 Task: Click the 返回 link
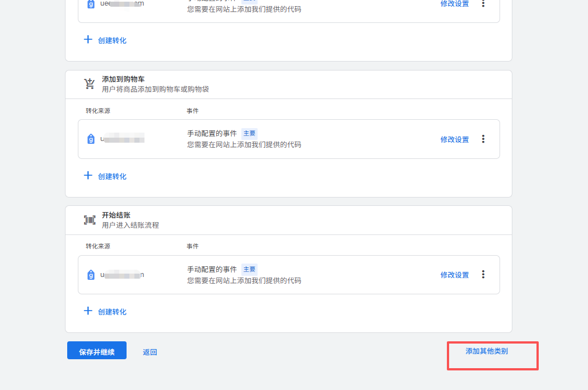[150, 352]
